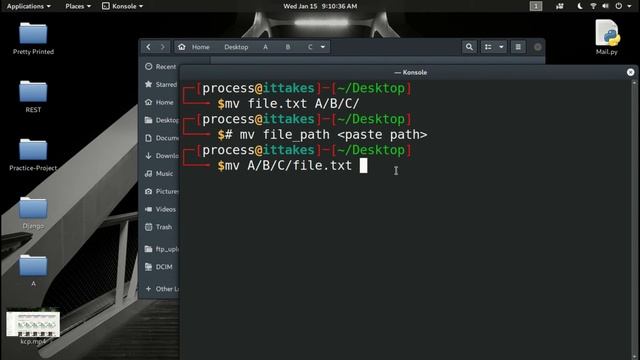Click the workspace indicator showing 1

(x=536, y=6)
